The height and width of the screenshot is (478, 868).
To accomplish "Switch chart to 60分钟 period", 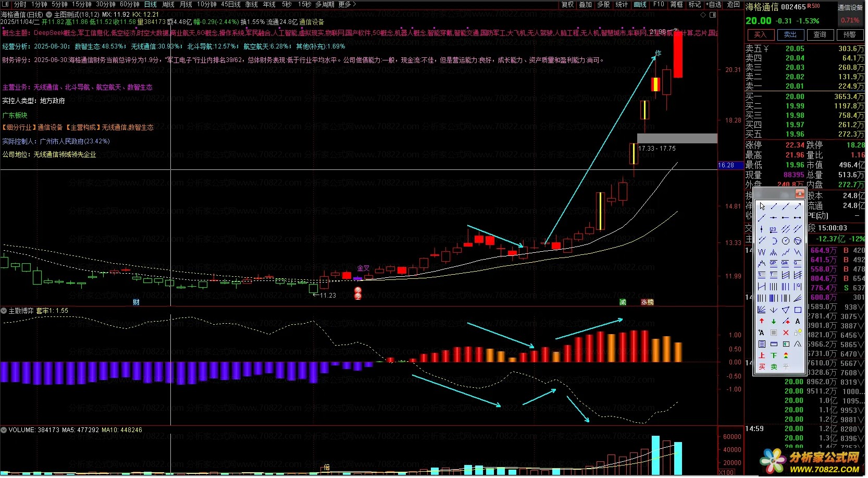I will (x=130, y=4).
